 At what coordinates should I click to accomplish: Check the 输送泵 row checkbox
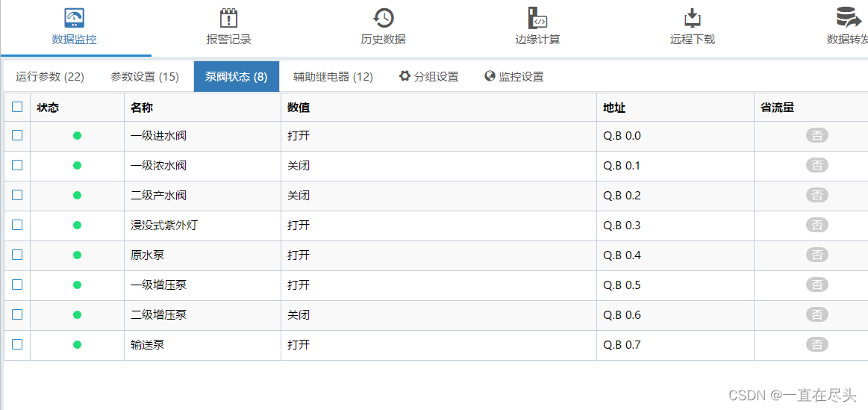tap(17, 344)
